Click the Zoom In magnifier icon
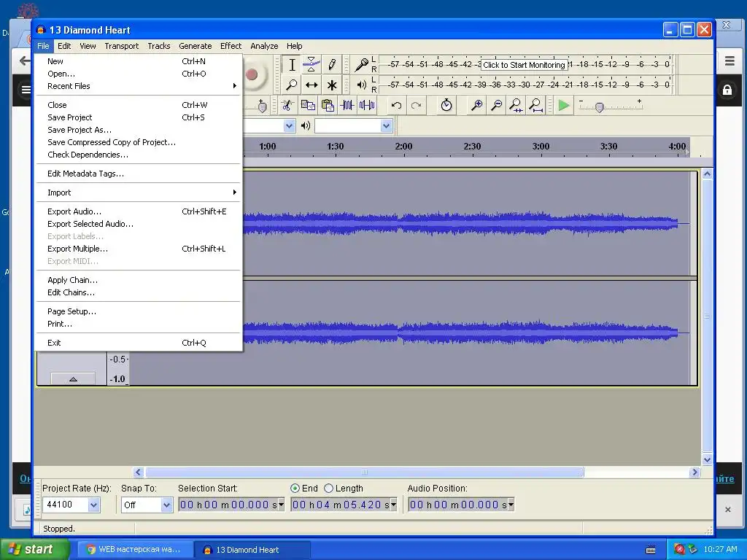The image size is (747, 560). tap(476, 105)
